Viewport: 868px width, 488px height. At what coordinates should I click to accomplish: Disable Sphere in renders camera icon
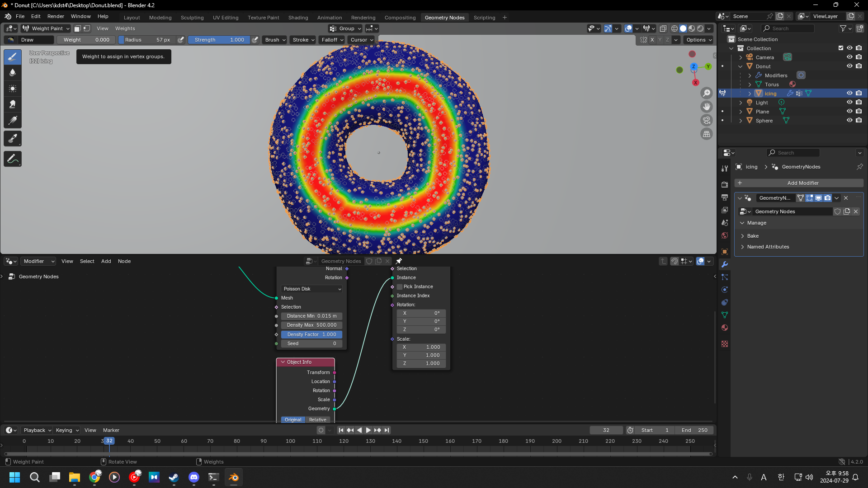859,121
